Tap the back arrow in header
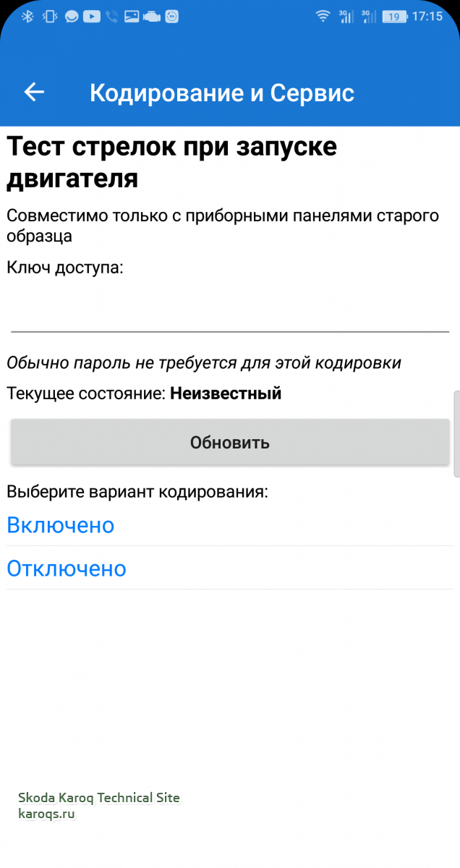Viewport: 460px width, 868px height. (34, 92)
